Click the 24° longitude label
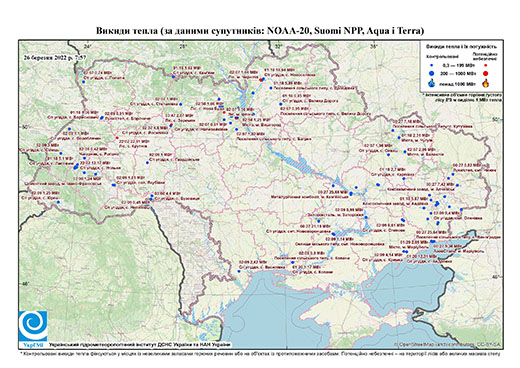Image resolution: width=520 pixels, height=368 pixels. (87, 46)
